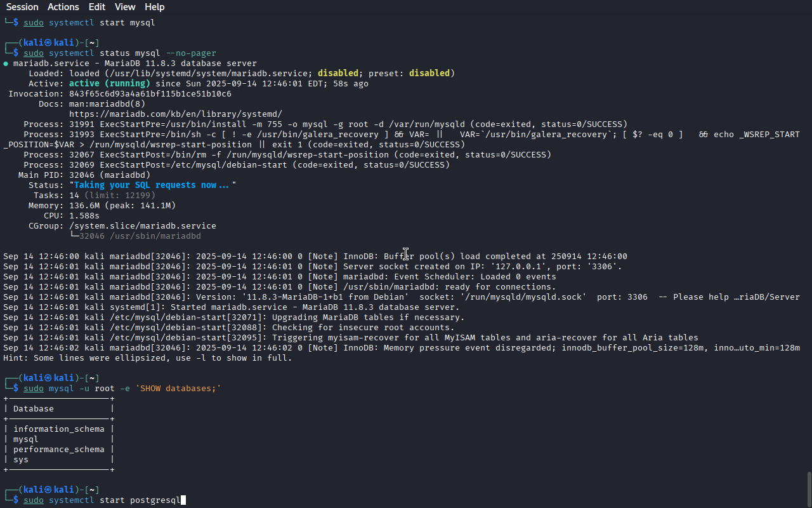Viewport: 812px width, 508px height.
Task: Open the Edit menu
Action: click(97, 7)
